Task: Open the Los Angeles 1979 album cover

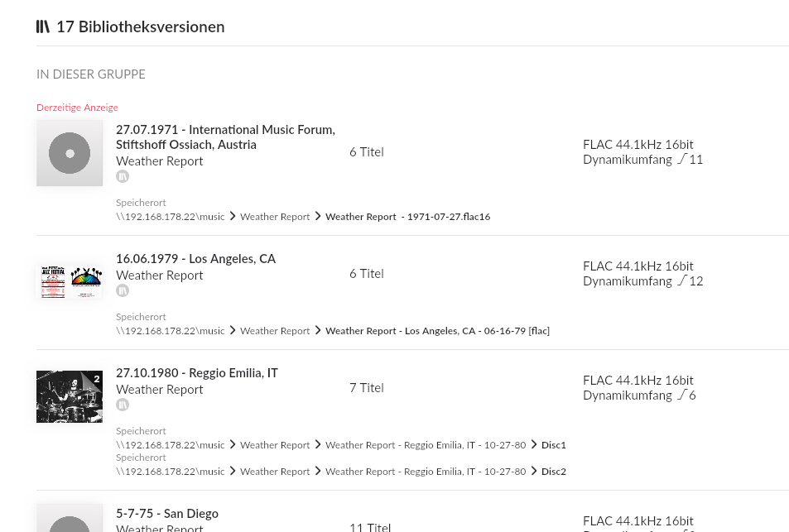Action: [x=70, y=282]
